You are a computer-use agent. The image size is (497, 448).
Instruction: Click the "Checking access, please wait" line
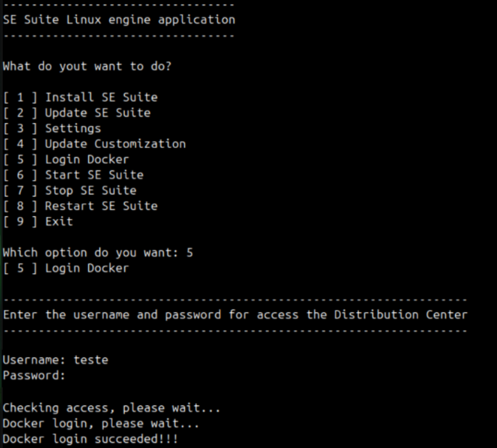[112, 408]
